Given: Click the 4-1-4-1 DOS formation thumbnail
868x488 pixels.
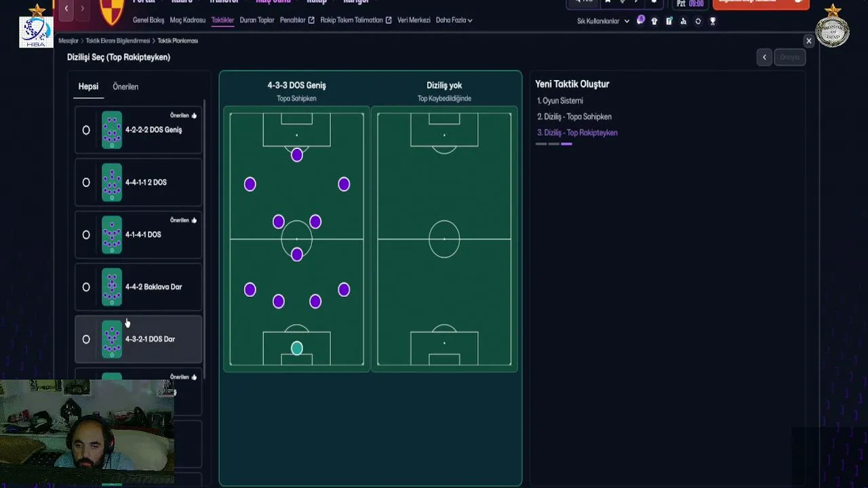Looking at the screenshot, I should click(112, 235).
